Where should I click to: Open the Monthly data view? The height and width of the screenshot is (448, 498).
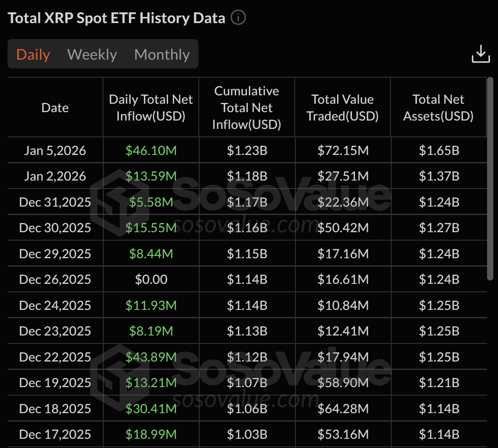pos(161,54)
